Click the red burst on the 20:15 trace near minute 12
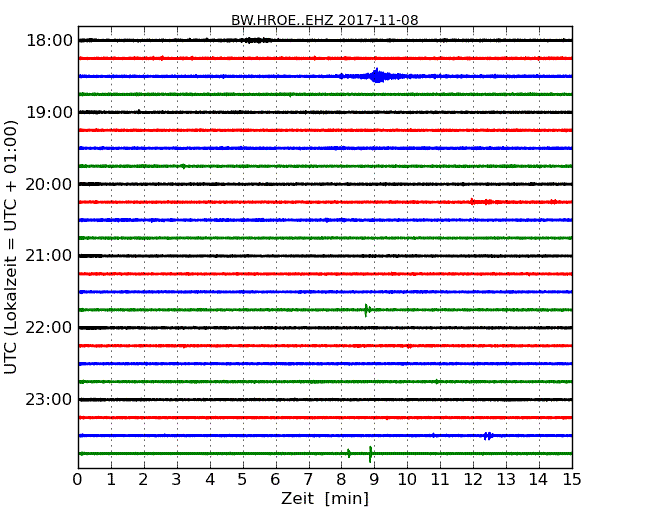 [481, 202]
